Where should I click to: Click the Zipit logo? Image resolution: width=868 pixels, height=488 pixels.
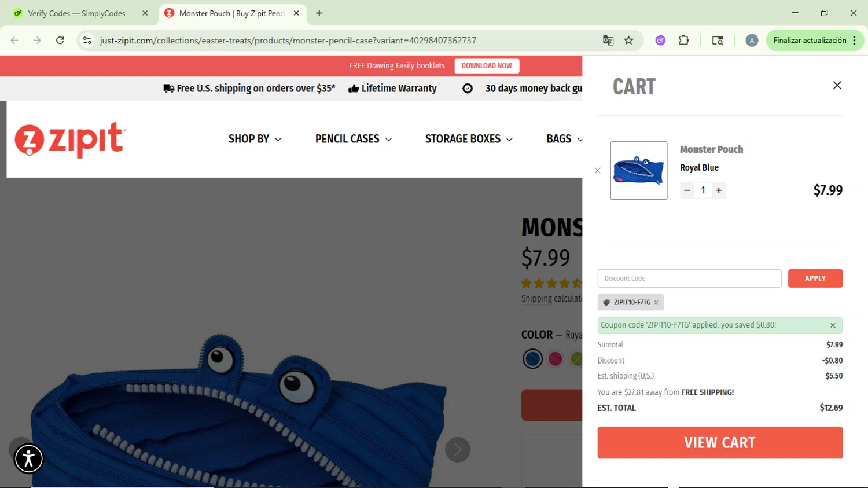[70, 140]
